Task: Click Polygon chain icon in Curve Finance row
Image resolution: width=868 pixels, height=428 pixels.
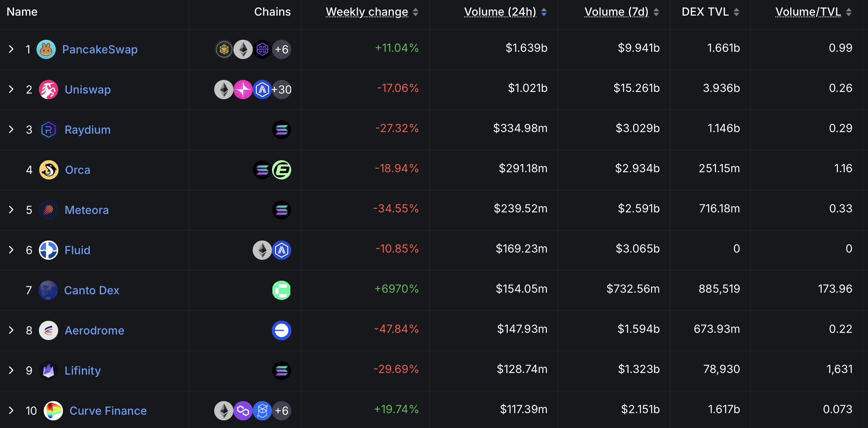Action: point(243,411)
